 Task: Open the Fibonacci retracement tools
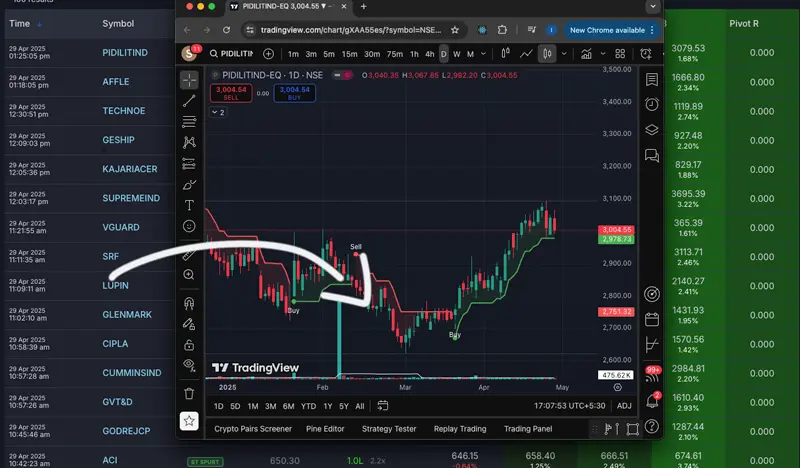point(189,121)
